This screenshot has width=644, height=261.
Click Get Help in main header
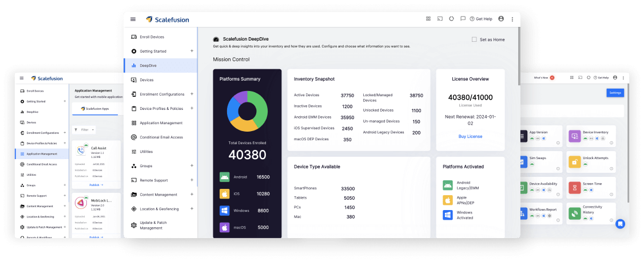pyautogui.click(x=481, y=19)
